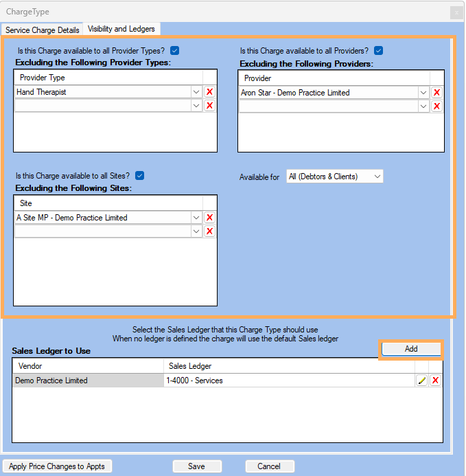Switch to Service Charge Details tab

[43, 30]
